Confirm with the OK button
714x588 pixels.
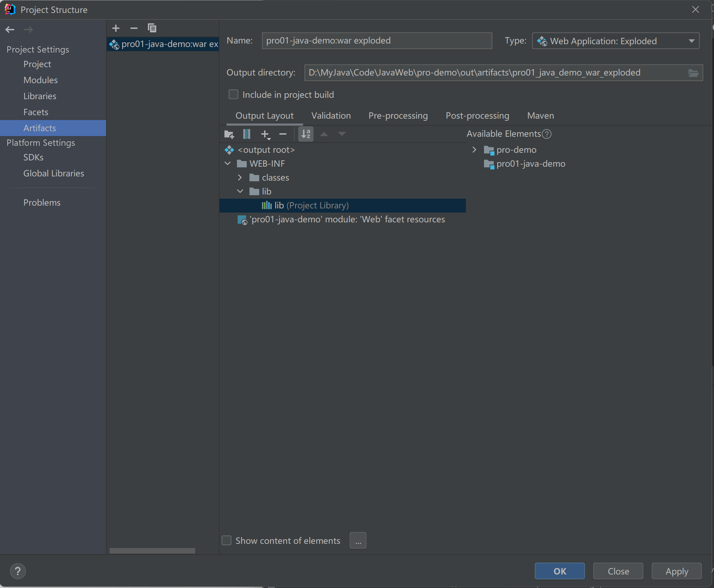click(560, 571)
